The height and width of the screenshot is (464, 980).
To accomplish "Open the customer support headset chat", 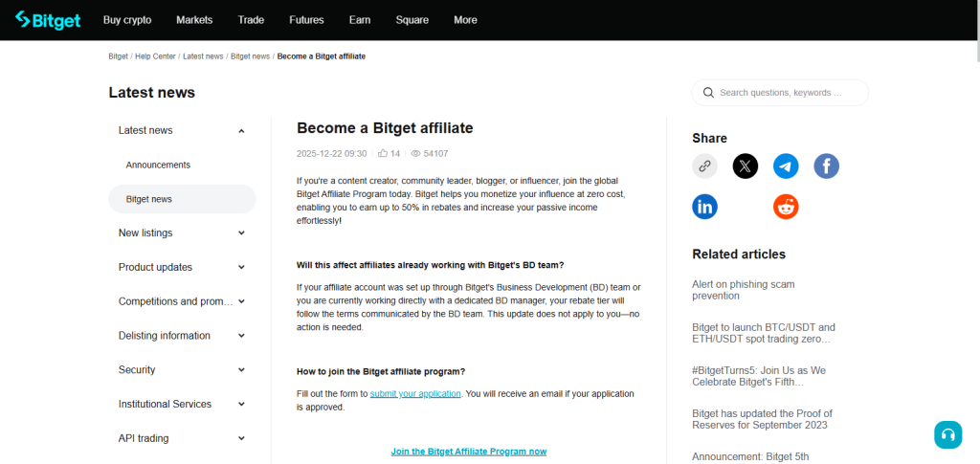I will click(x=948, y=434).
